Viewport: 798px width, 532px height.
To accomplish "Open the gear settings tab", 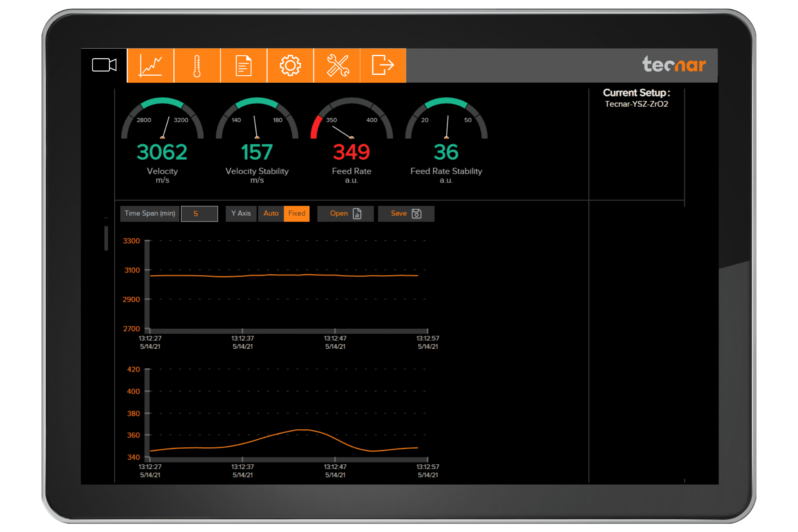I will (x=290, y=65).
